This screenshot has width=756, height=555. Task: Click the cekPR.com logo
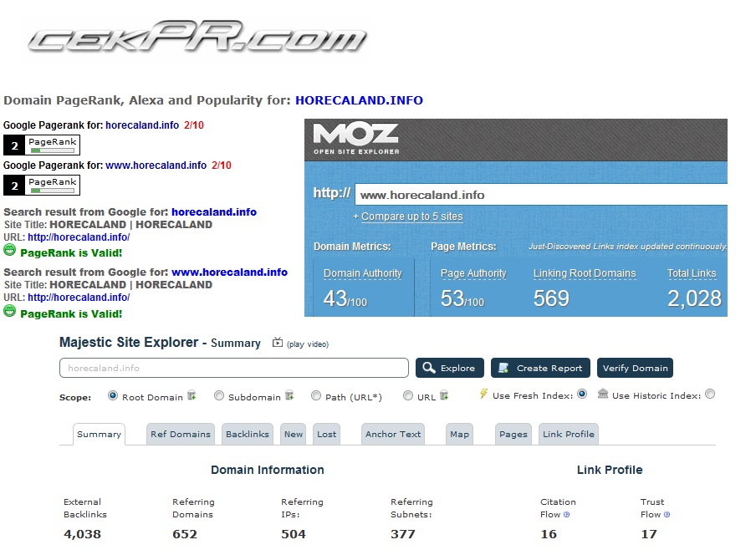[x=197, y=36]
